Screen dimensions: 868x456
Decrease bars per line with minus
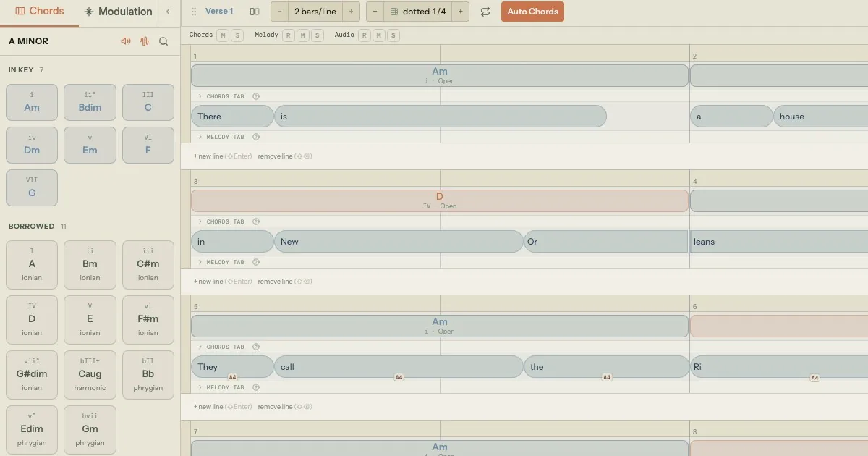tap(279, 12)
